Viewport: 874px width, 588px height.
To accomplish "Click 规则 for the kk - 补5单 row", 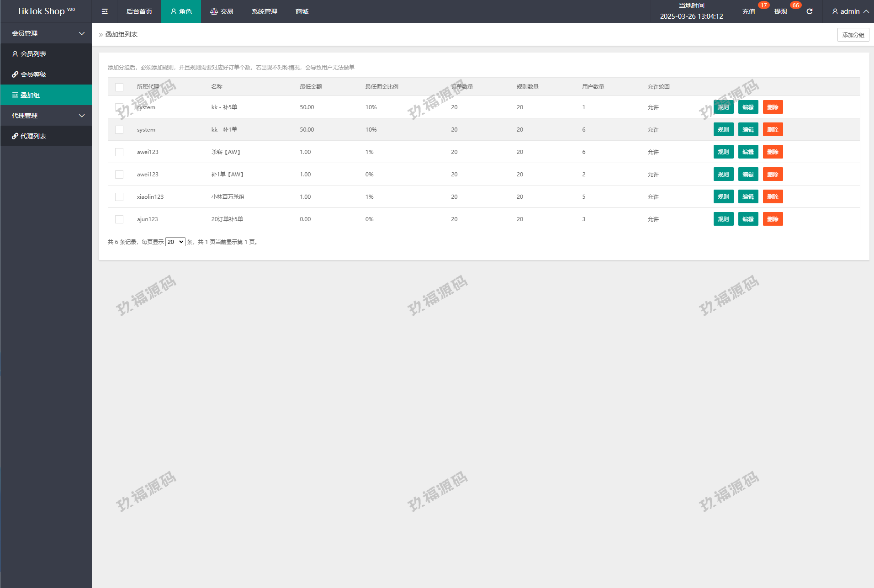I will (x=723, y=107).
